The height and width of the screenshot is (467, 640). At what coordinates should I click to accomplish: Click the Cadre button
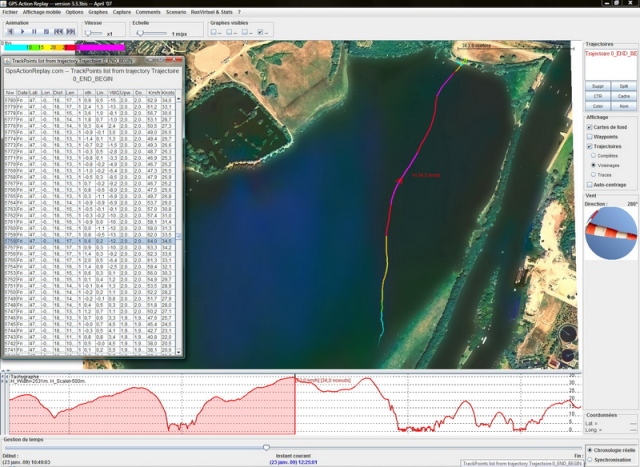(624, 96)
